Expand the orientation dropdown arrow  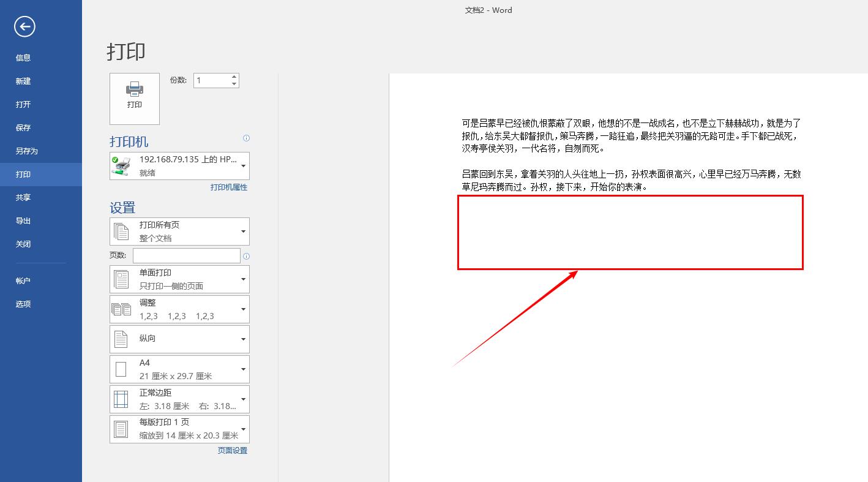pos(243,339)
